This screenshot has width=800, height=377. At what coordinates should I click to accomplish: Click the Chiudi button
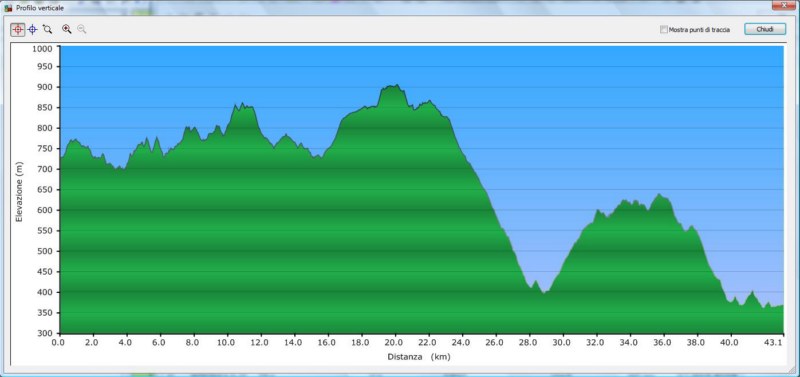[x=764, y=29]
